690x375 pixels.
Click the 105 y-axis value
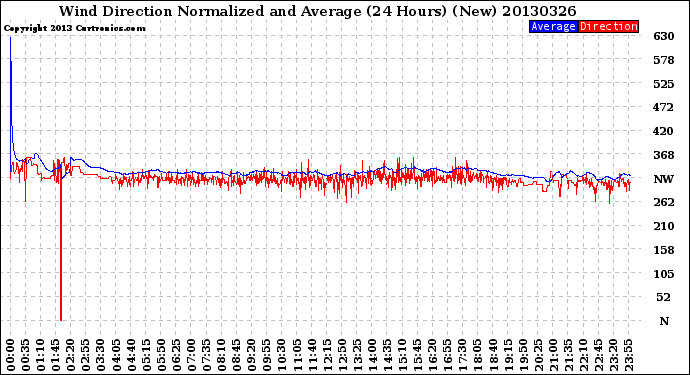point(664,274)
